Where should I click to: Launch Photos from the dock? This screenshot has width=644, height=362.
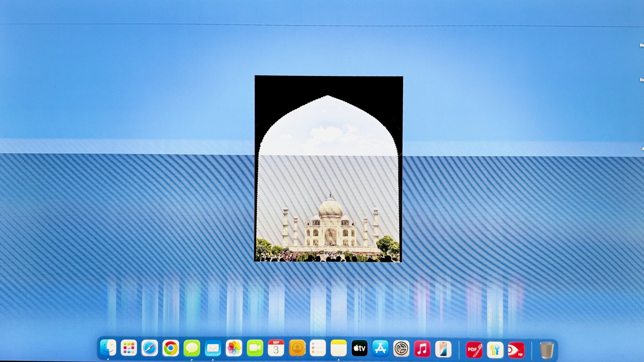[x=234, y=348]
